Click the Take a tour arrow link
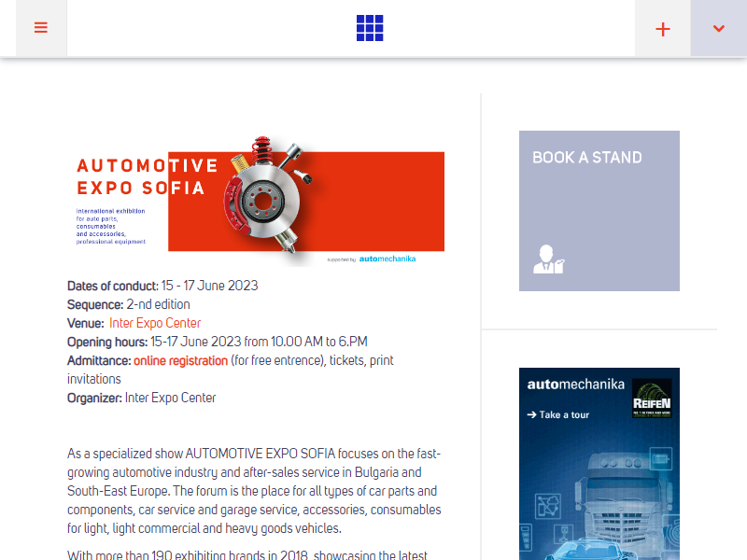The height and width of the screenshot is (560, 747). pyautogui.click(x=558, y=414)
